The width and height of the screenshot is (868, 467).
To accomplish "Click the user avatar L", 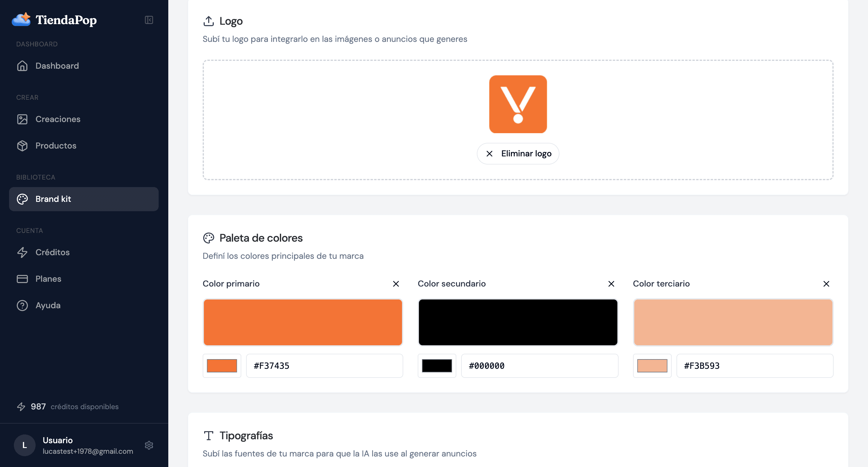I will tap(25, 445).
